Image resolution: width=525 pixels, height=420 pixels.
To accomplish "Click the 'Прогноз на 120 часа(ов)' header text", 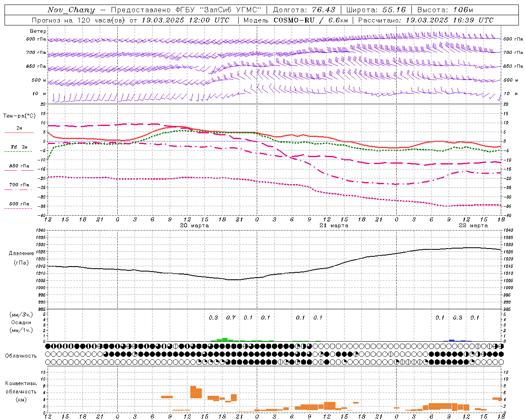I will click(79, 20).
